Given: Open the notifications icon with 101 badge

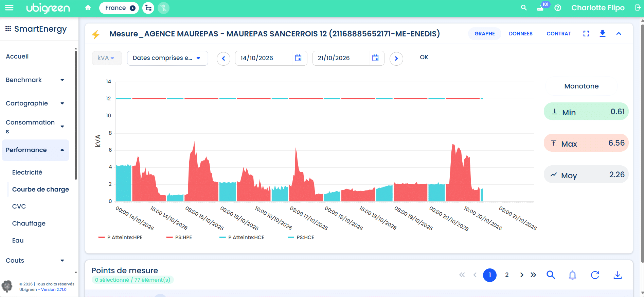Looking at the screenshot, I should pos(541,8).
